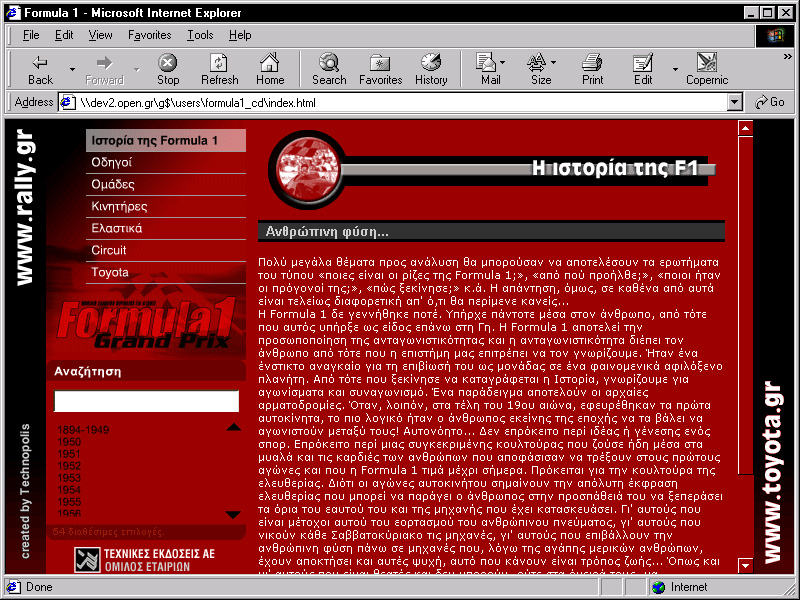Move year list down with arrow
Viewport: 800px width, 600px height.
[233, 515]
